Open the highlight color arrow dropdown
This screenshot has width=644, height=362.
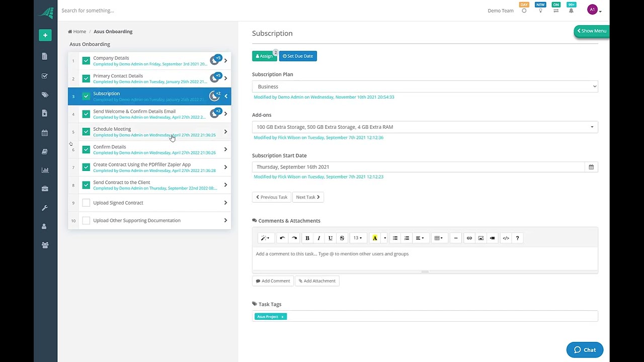coord(385,238)
